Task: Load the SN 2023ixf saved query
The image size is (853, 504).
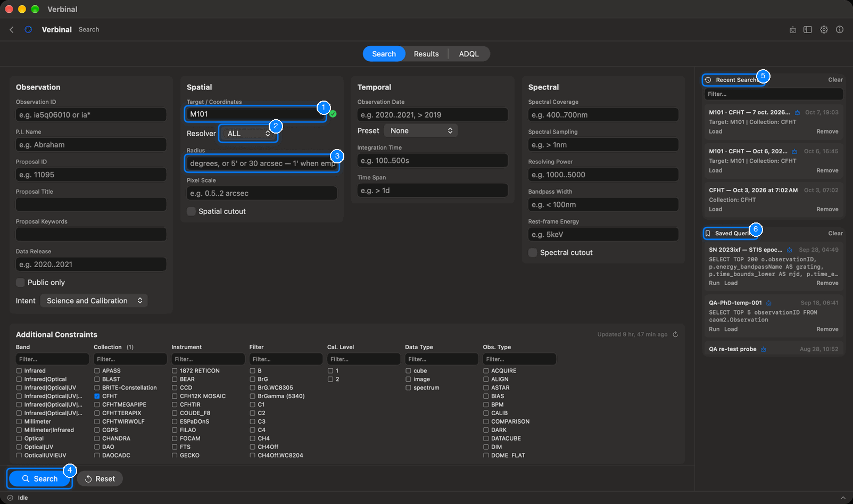Action: click(x=731, y=283)
